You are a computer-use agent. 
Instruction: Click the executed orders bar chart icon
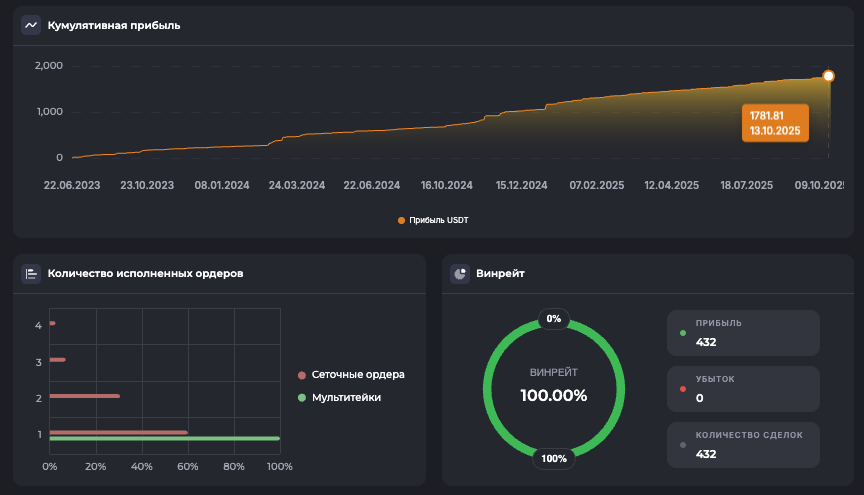[31, 273]
